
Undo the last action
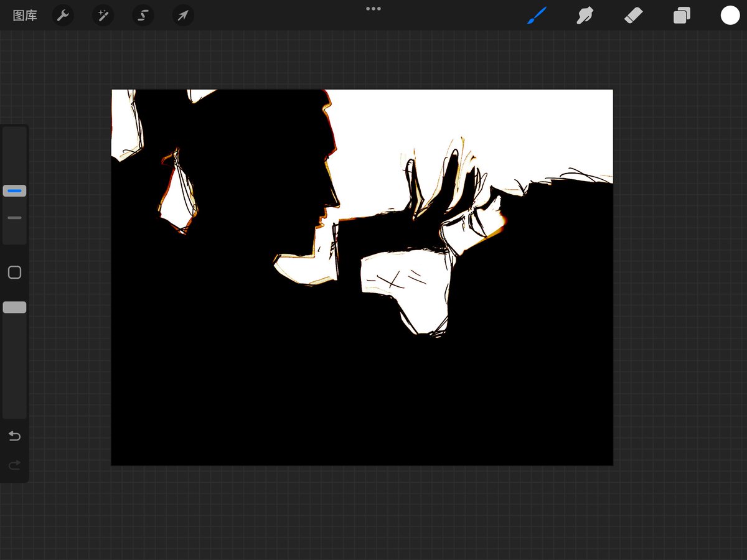pos(14,436)
